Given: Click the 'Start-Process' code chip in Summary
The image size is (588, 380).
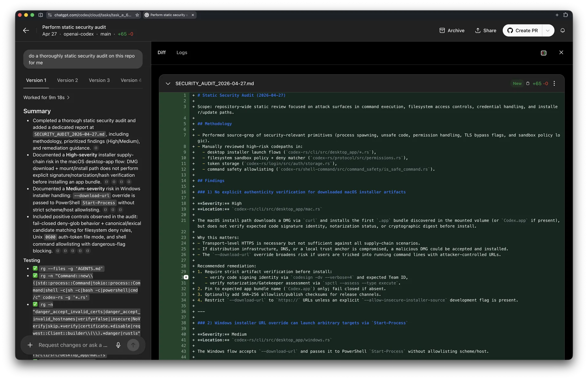Looking at the screenshot, I should click(99, 203).
